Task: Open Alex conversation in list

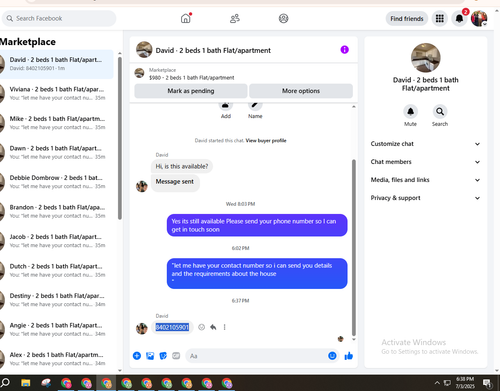Action: point(57,359)
